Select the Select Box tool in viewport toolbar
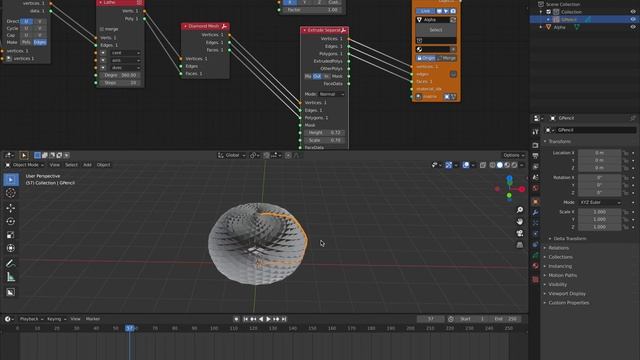Viewport: 640px width, 360px height. click(x=11, y=180)
